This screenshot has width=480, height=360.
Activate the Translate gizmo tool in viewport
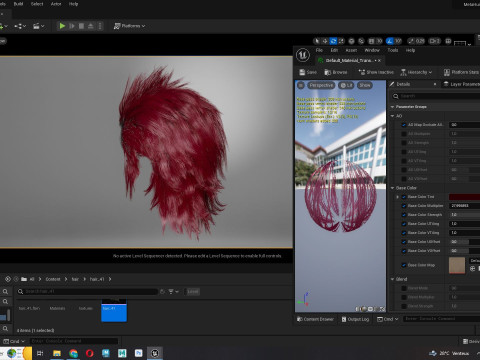(325, 41)
